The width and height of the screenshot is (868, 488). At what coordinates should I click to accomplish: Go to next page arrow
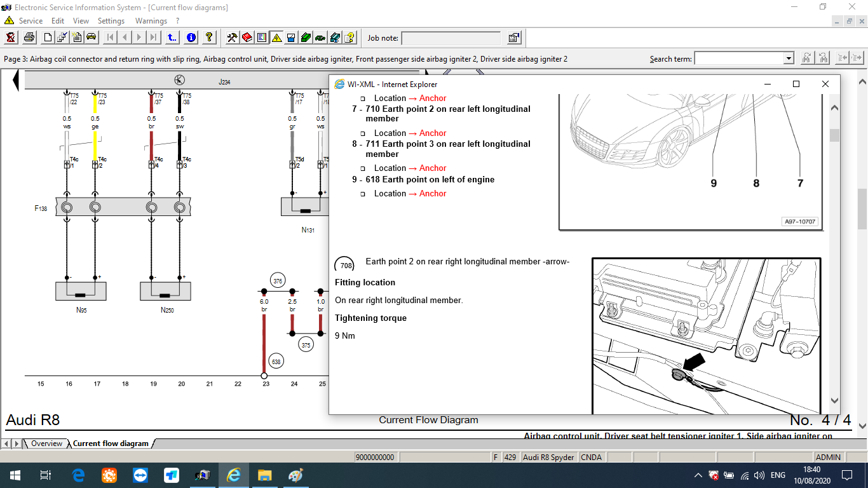pos(139,37)
